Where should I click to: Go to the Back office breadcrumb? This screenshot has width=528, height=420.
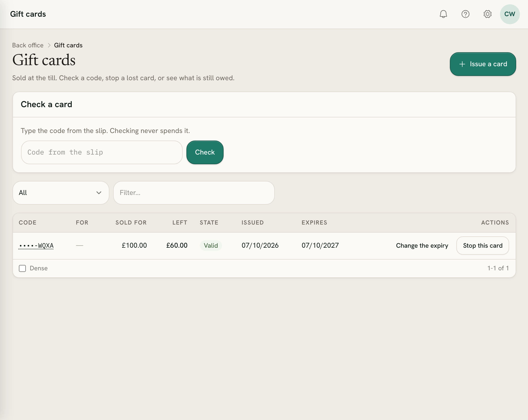(28, 45)
